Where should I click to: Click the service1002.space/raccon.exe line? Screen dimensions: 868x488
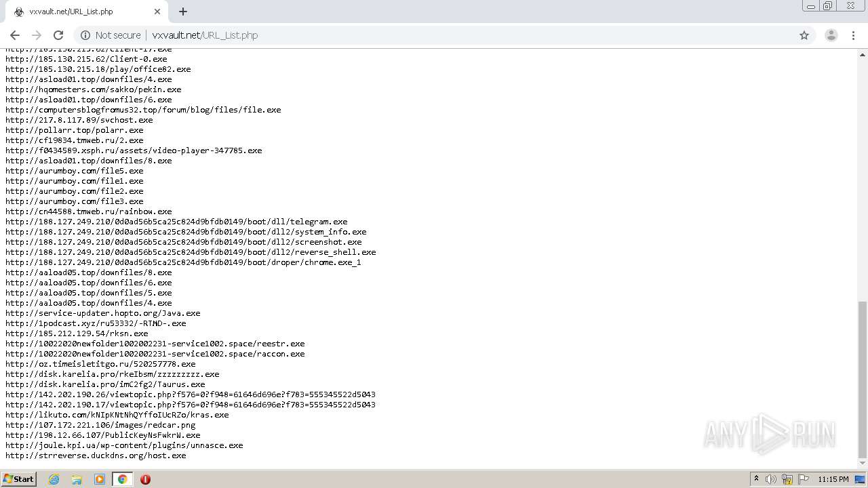tap(155, 354)
